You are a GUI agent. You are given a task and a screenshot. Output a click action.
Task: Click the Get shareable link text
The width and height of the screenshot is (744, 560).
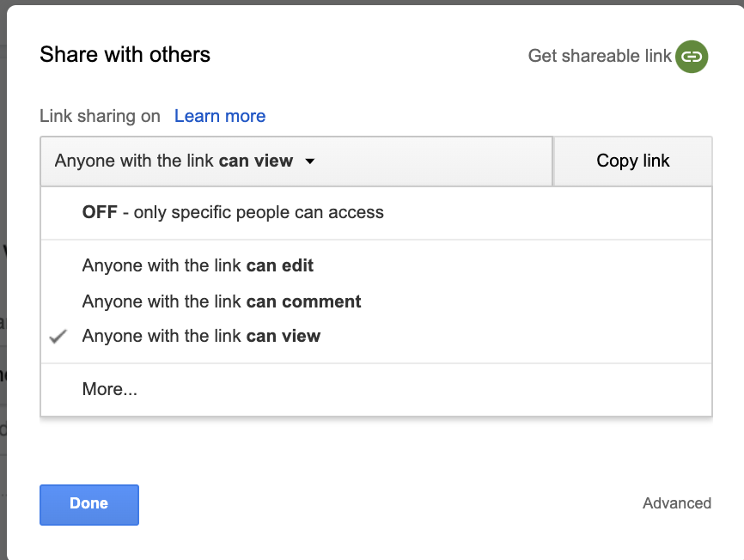click(x=600, y=56)
